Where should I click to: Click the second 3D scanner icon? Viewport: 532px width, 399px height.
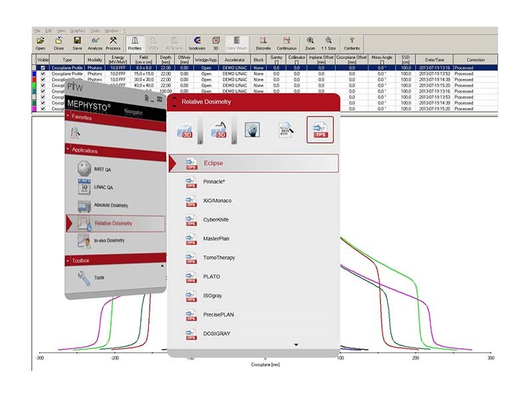[219, 130]
